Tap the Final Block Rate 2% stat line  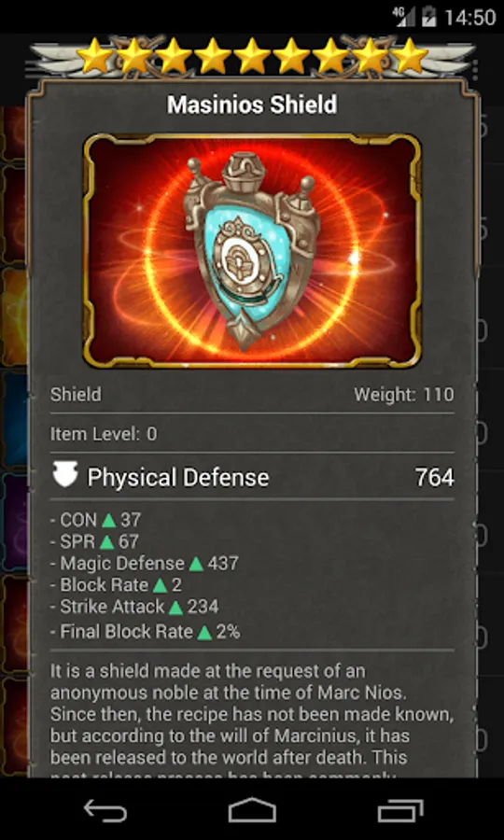146,632
